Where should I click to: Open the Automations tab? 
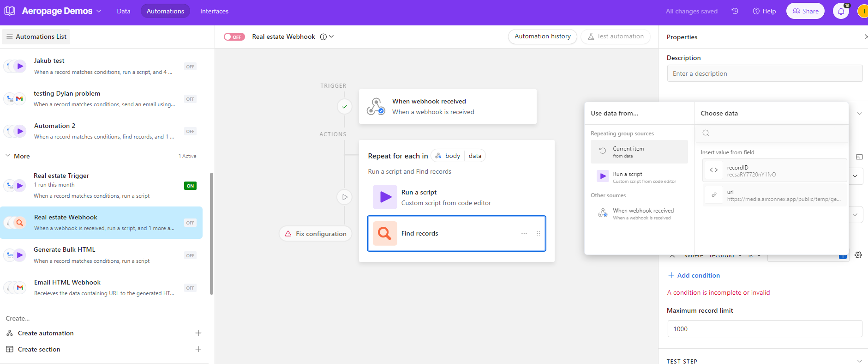click(x=165, y=11)
